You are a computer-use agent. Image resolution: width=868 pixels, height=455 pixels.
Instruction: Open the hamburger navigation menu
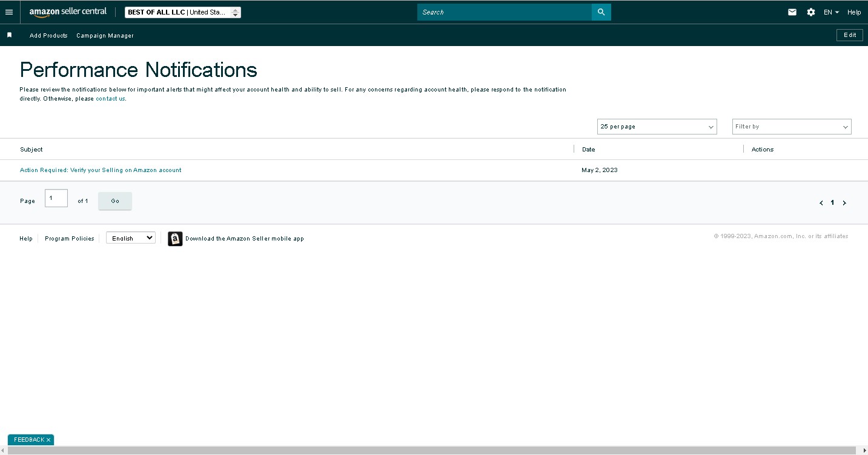9,12
